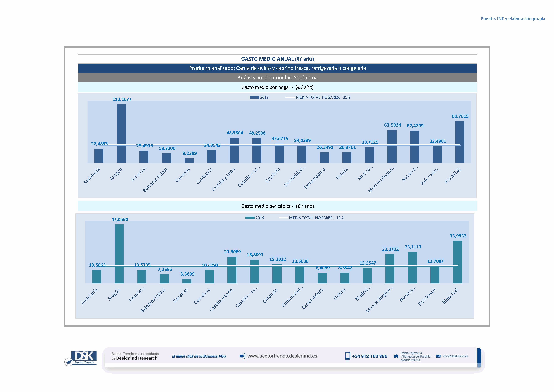The image size is (554, 392).
Task: Click the envelope email icon in footer
Action: coord(438,356)
